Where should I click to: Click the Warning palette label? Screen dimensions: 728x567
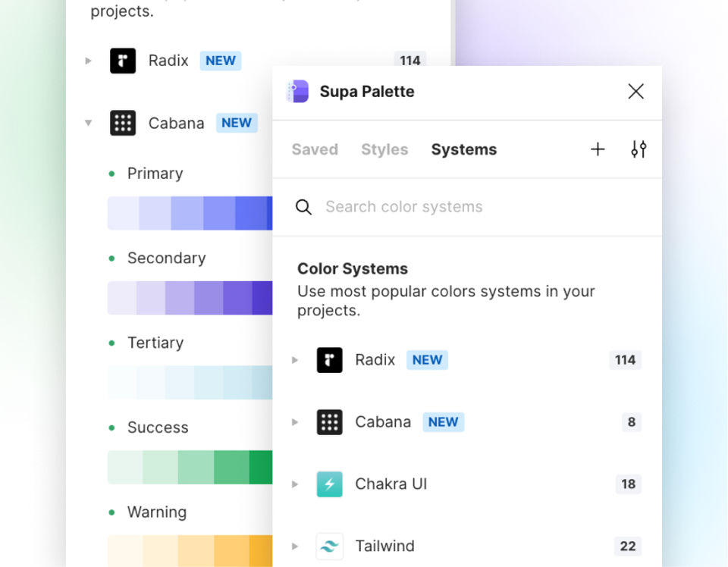(x=157, y=512)
